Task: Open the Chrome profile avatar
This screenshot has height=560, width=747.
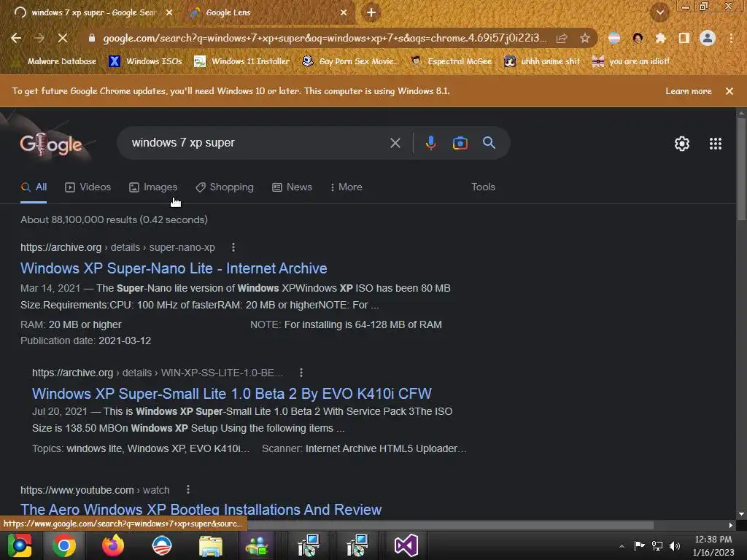Action: (x=708, y=38)
